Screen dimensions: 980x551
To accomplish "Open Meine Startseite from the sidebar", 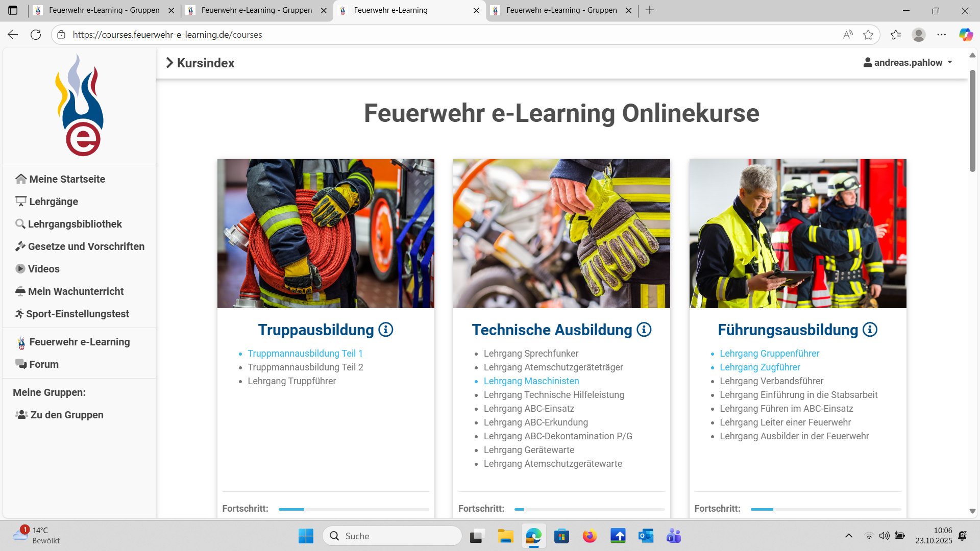I will tap(66, 179).
